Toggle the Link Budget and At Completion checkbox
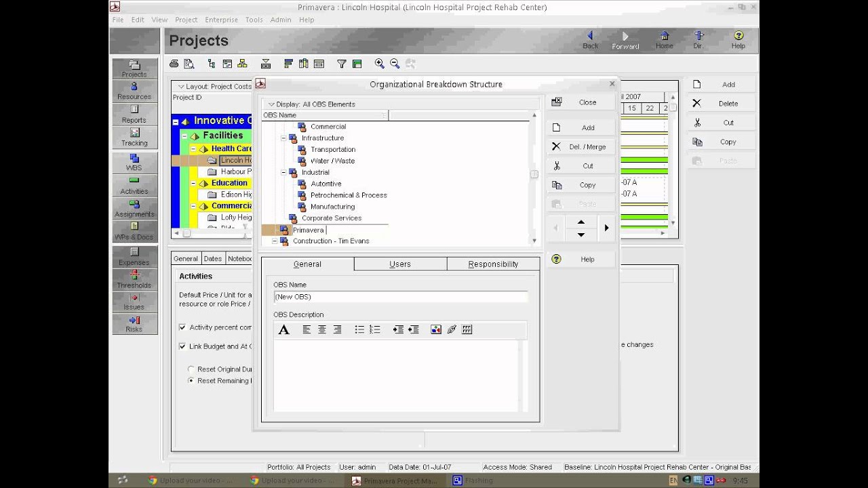The width and height of the screenshot is (868, 488). point(182,346)
